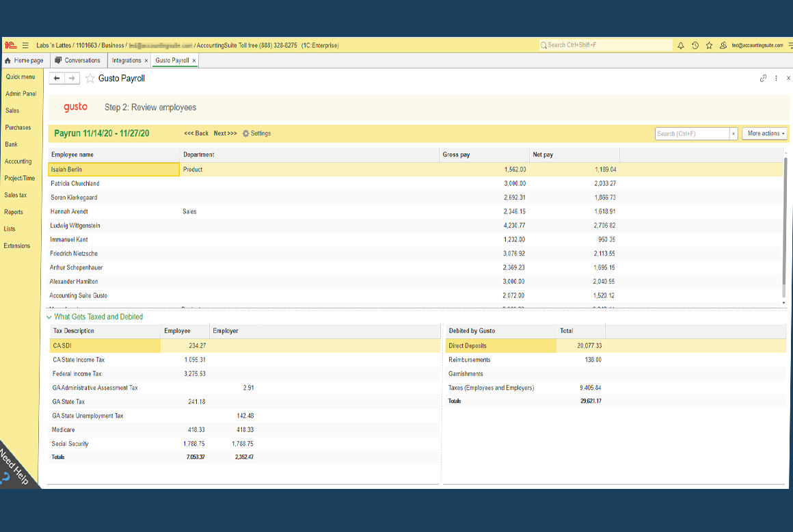
Task: Click the Next >>> link
Action: point(225,133)
